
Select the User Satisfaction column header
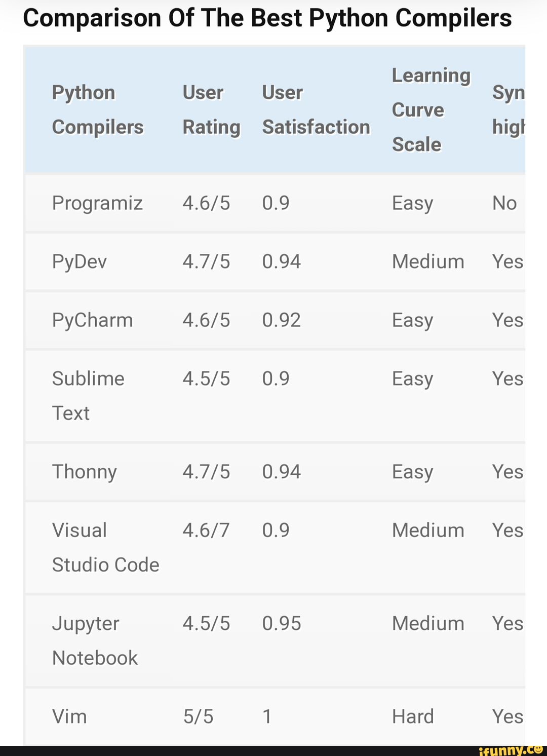pyautogui.click(x=316, y=109)
